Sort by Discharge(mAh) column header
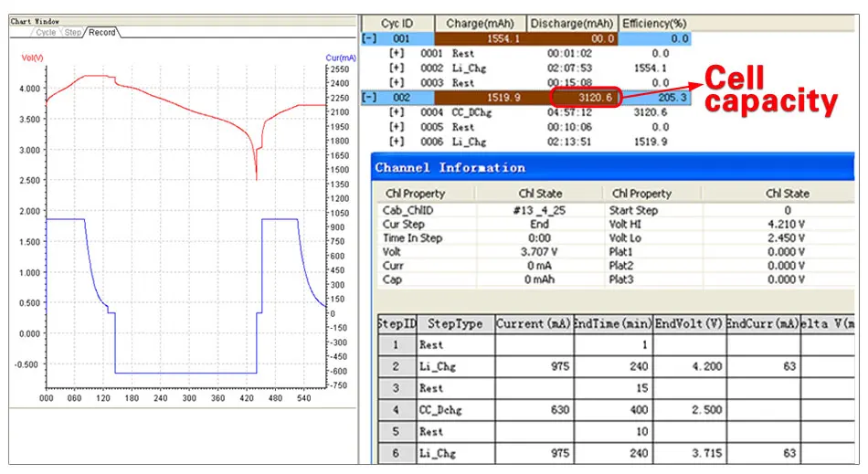 [x=572, y=24]
